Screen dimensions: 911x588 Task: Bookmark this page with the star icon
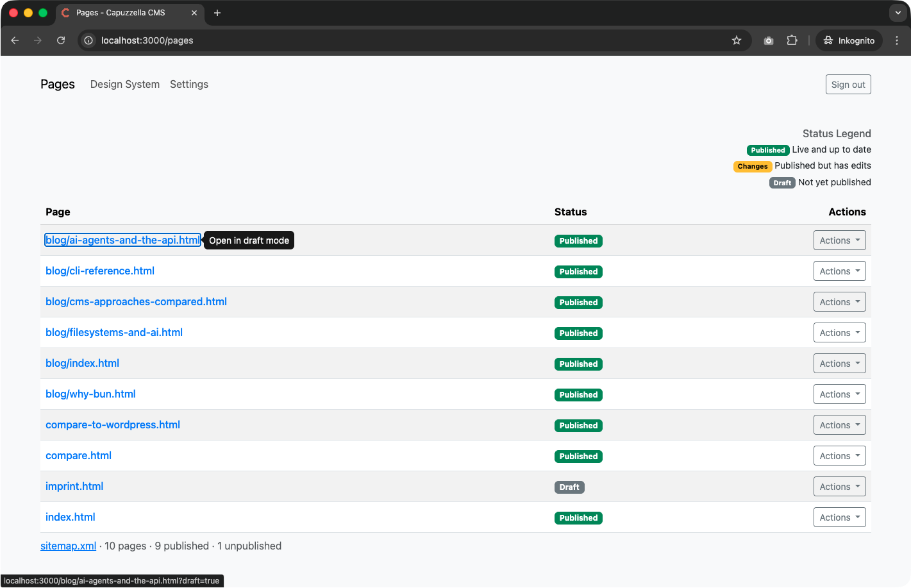tap(736, 40)
